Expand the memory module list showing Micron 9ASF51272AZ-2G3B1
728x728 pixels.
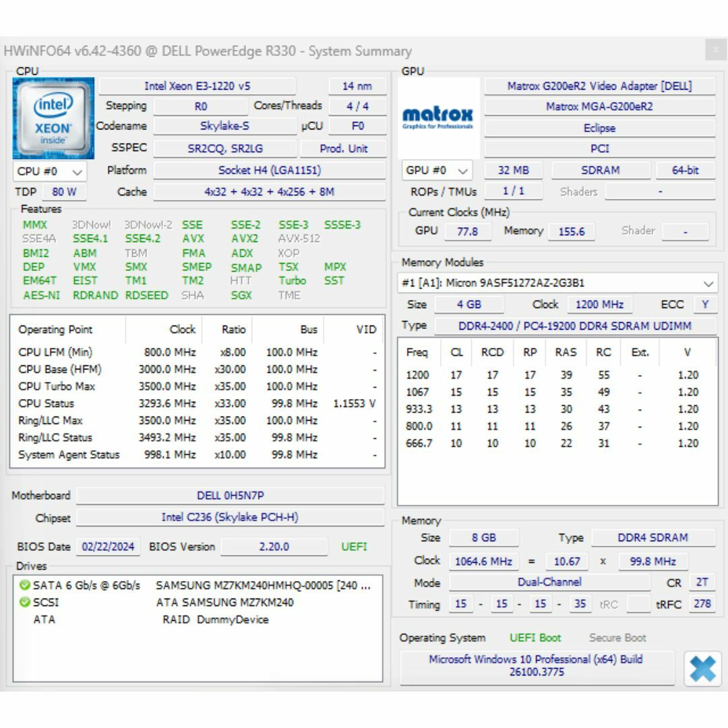[x=557, y=282]
